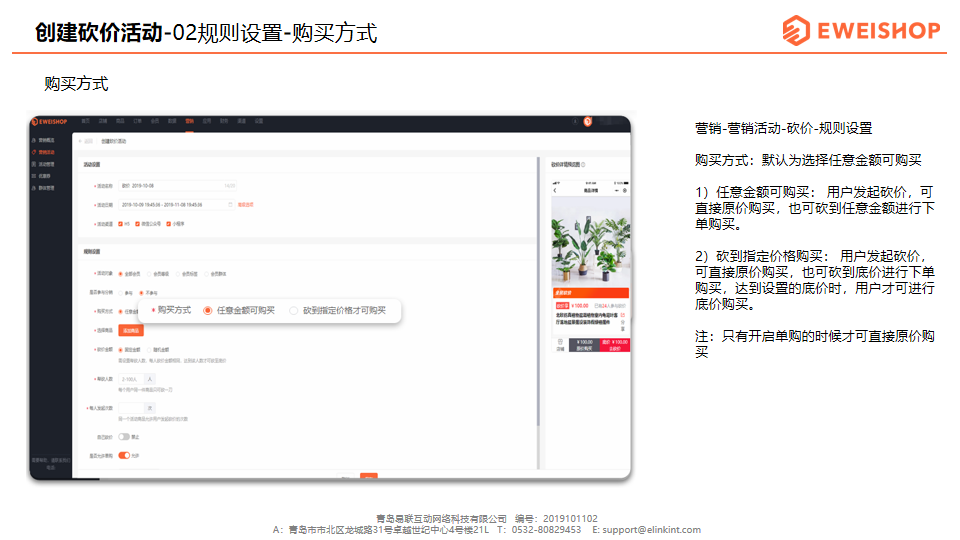Open calendar icon in date range field
The height and width of the screenshot is (540, 960).
[x=230, y=204]
